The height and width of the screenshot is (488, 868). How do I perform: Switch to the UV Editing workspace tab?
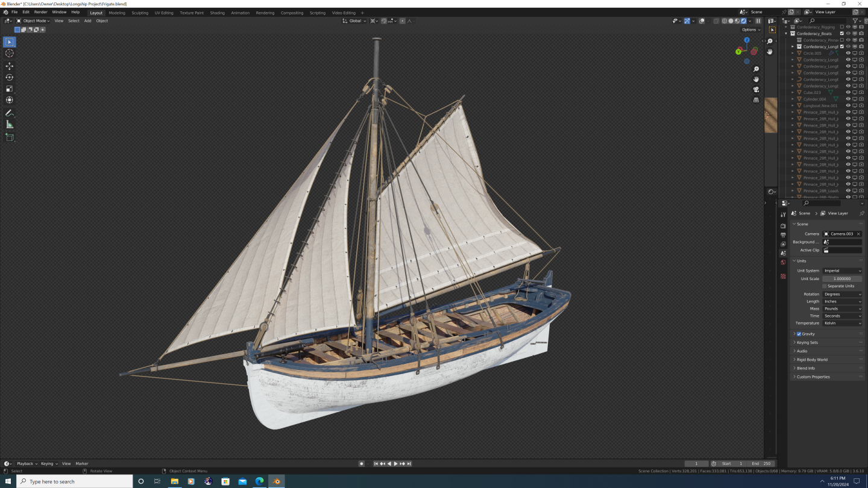[163, 13]
